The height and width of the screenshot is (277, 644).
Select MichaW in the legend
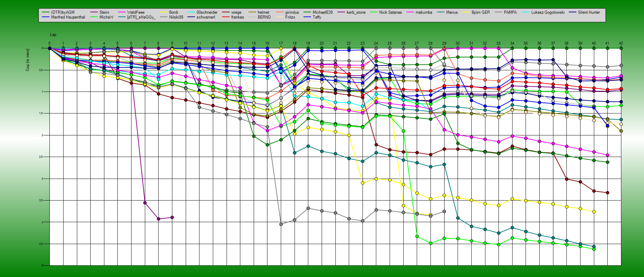[x=106, y=17]
